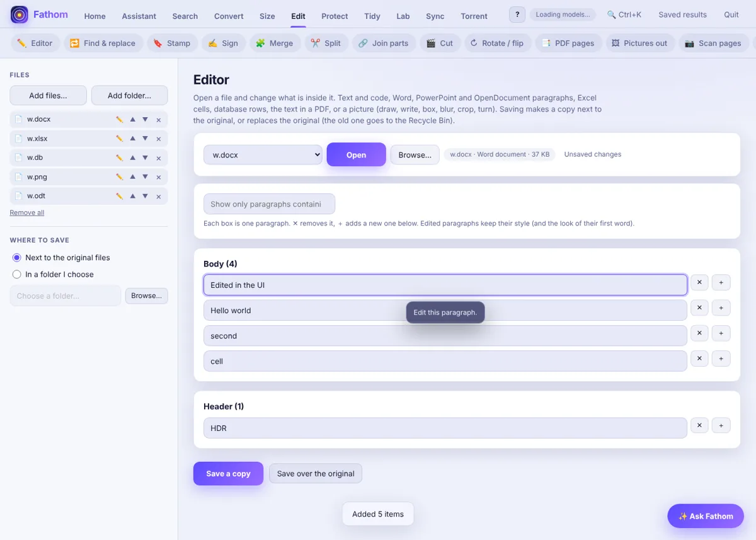The height and width of the screenshot is (540, 756).
Task: Add paragraph below 'Edited in the UI'
Action: coord(721,282)
